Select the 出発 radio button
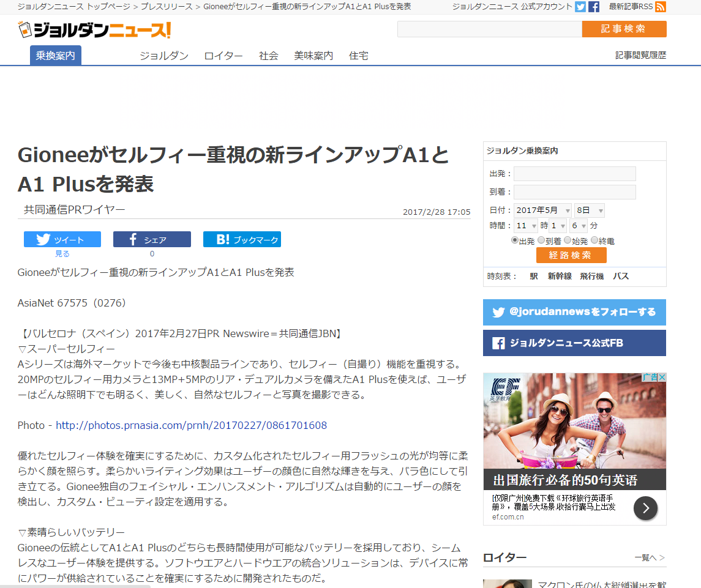The width and height of the screenshot is (701, 588). pos(514,240)
